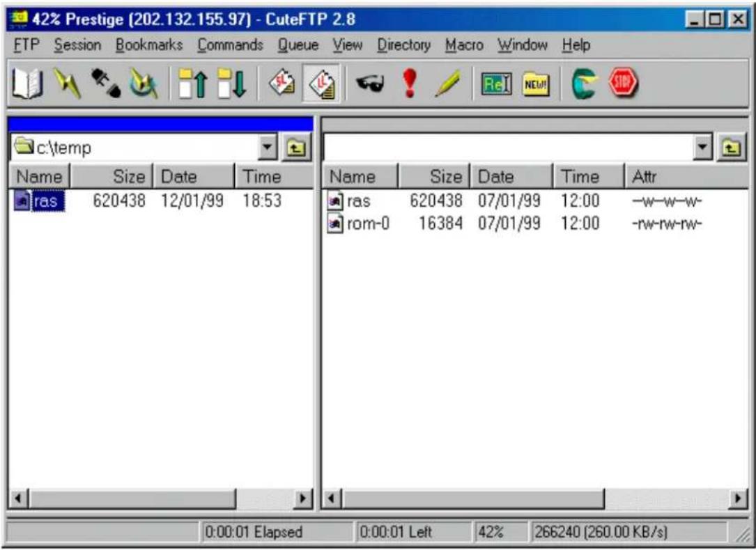Sort local pane by Date column
The width and height of the screenshot is (756, 550).
[x=194, y=176]
